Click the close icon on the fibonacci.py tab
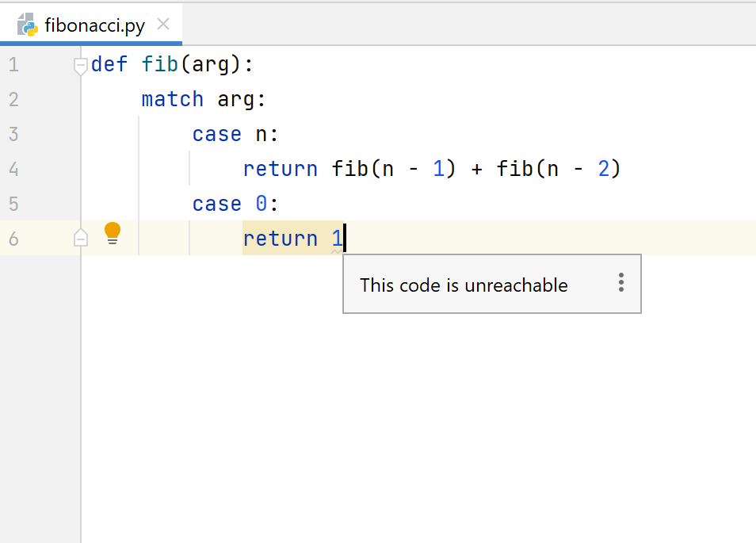This screenshot has height=543, width=756. coord(162,24)
